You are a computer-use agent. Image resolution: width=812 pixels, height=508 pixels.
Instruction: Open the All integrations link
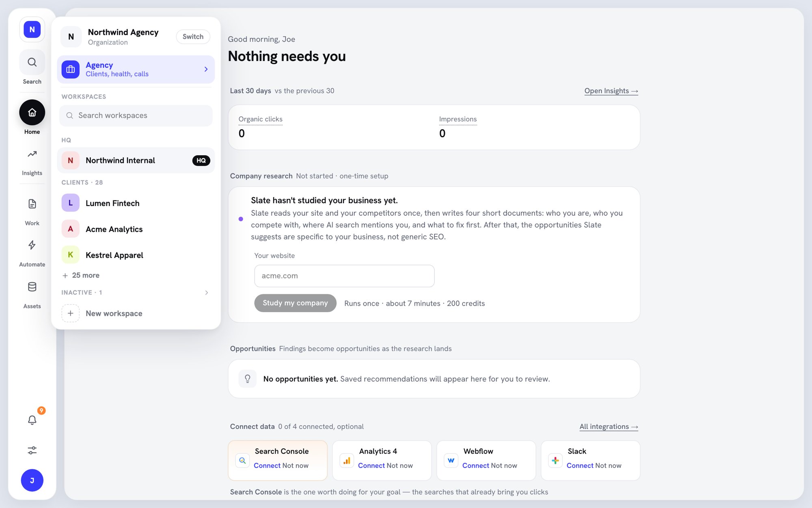[609, 427]
